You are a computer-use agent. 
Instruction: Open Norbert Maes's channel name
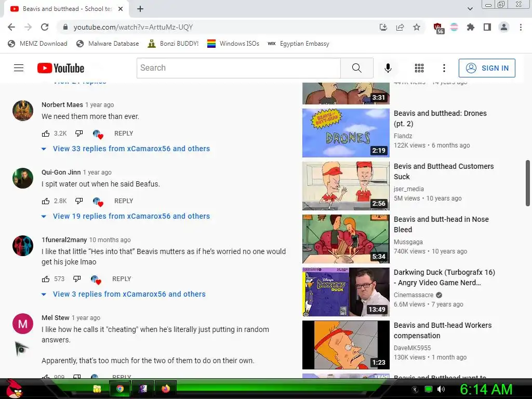[62, 104]
